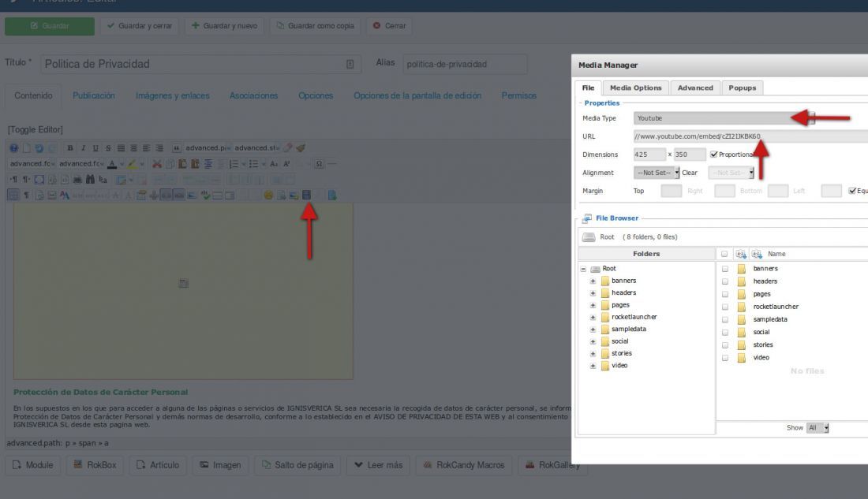The image size is (868, 499).
Task: Click the Título field with Politica de Privacidad
Action: coord(201,64)
